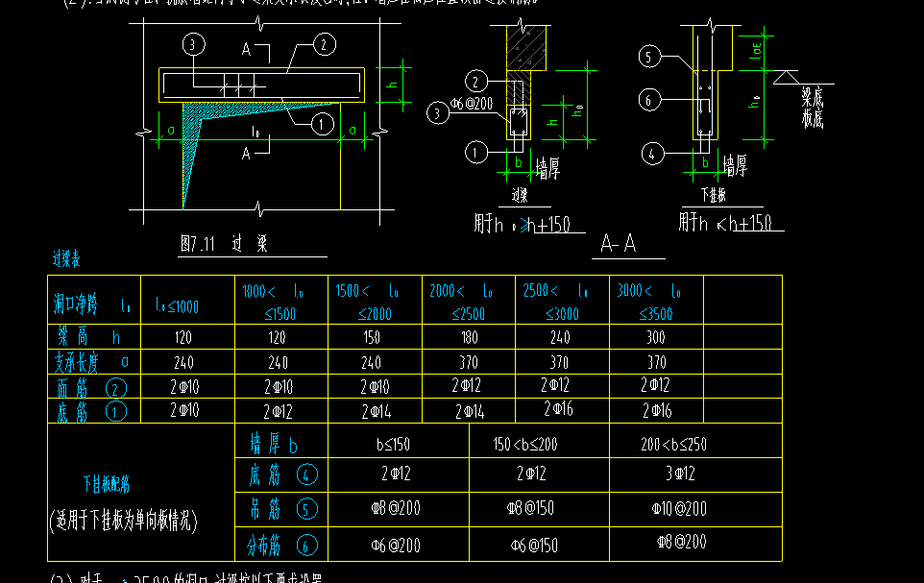Click 底筋 2Φ16 under 2500<l0≤3000
The height and width of the screenshot is (583, 924).
[558, 409]
